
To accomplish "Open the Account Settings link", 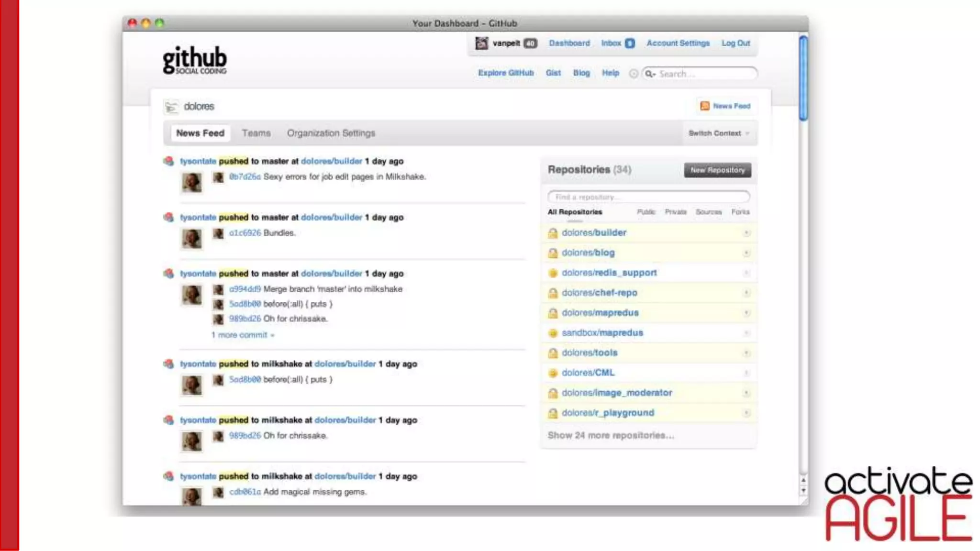I will tap(678, 43).
